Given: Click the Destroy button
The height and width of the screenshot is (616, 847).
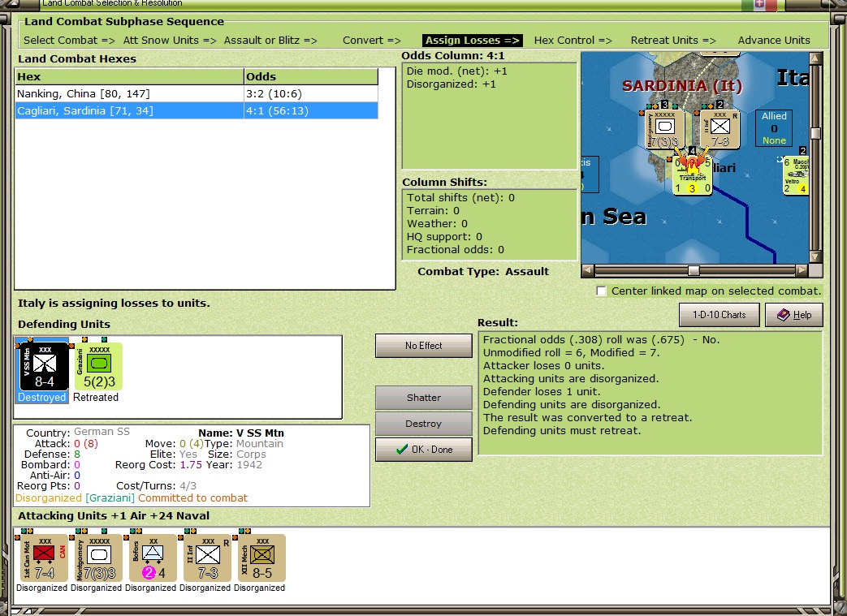Looking at the screenshot, I should coord(424,424).
